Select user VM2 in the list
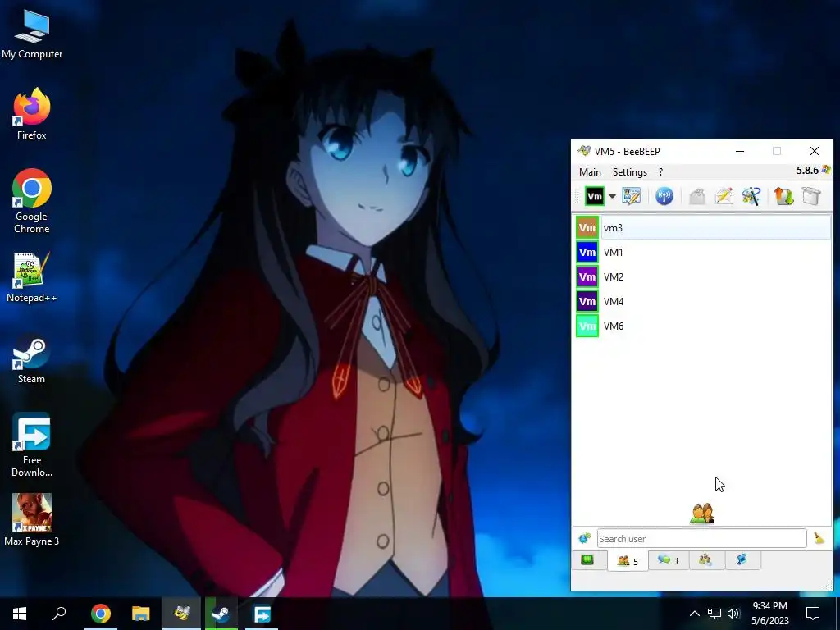Image resolution: width=840 pixels, height=630 pixels. click(703, 277)
